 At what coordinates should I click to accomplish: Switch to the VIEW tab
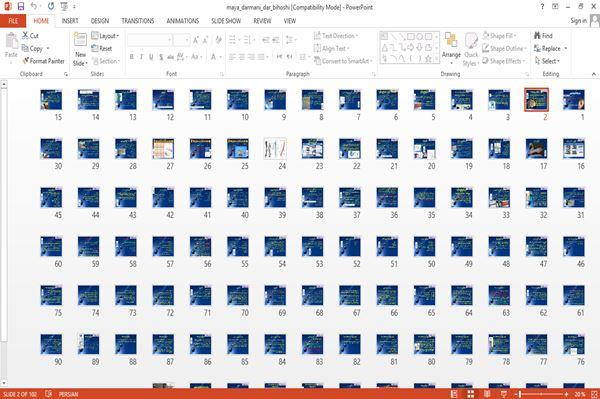pos(290,21)
